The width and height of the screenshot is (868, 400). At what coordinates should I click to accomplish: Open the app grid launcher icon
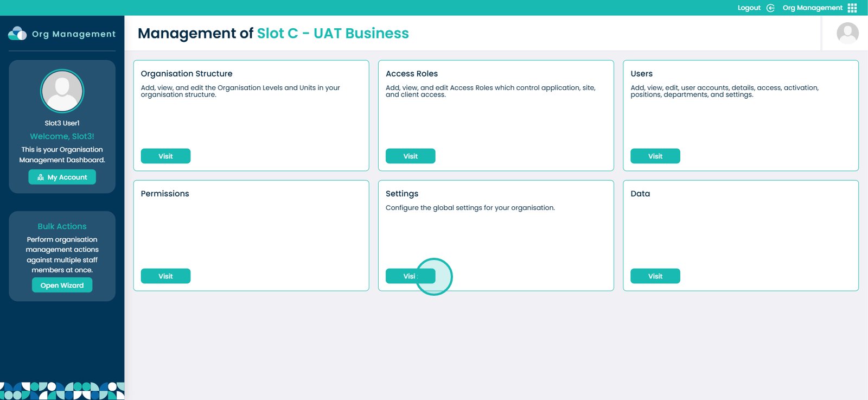(852, 8)
